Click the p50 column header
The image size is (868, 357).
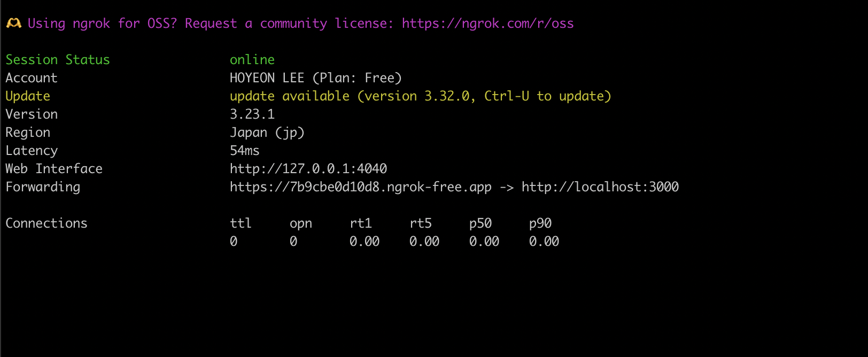(x=480, y=223)
